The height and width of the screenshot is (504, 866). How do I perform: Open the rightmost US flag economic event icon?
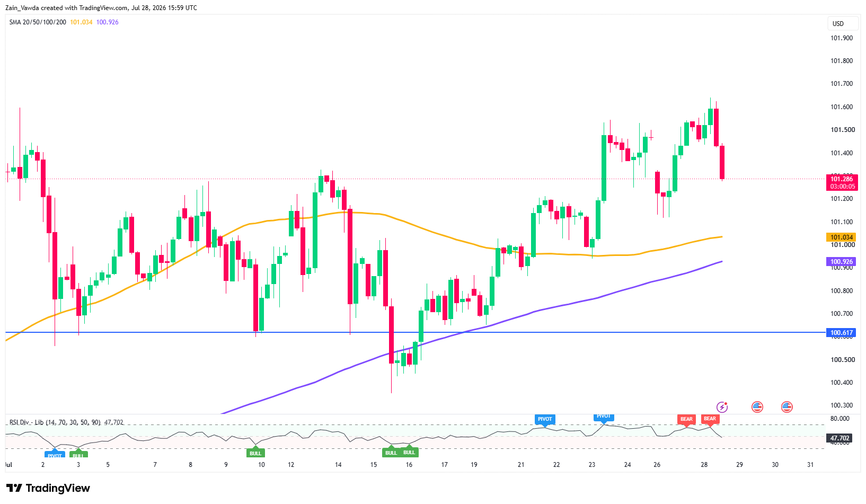point(787,407)
